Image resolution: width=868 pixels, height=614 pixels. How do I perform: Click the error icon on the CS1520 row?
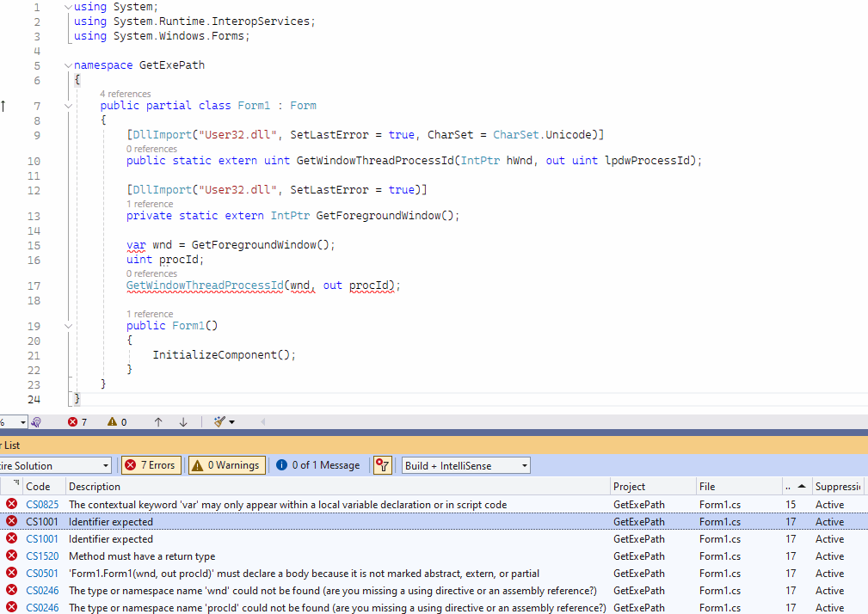pyautogui.click(x=12, y=556)
